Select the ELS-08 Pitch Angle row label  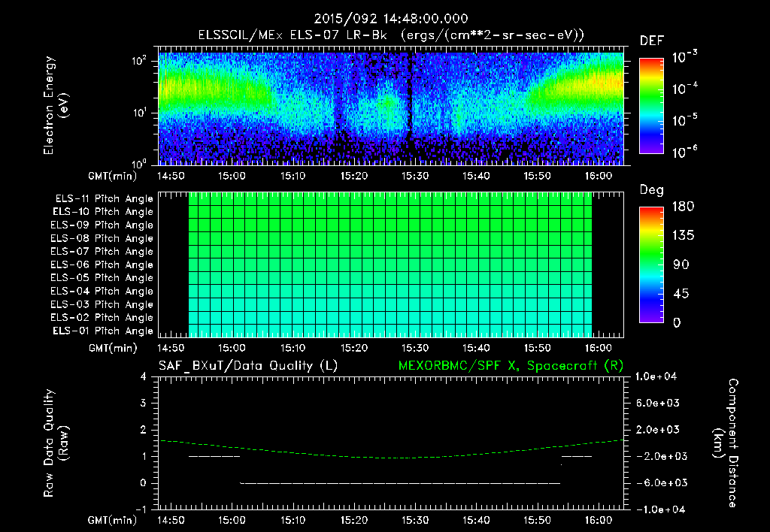(102, 238)
